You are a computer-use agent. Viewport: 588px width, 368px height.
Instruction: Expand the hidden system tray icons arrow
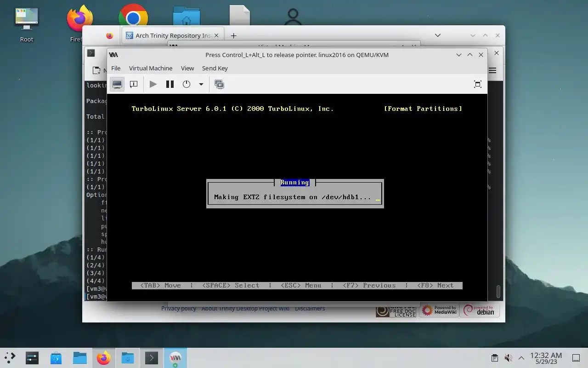pos(521,358)
